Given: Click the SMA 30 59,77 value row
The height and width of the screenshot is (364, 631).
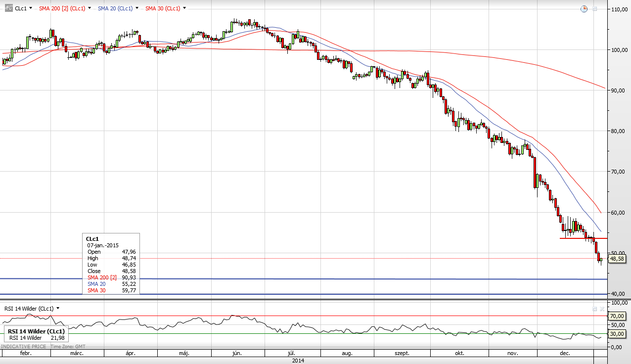Looking at the screenshot, I should [111, 290].
